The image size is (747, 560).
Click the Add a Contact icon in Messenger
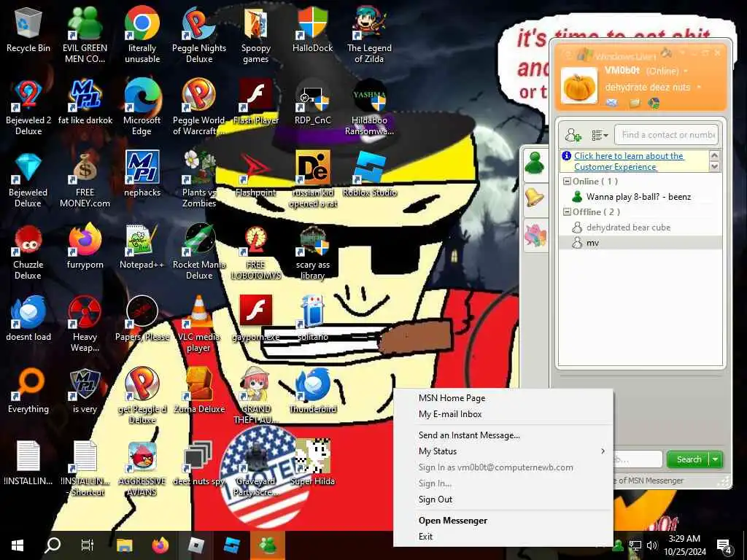click(x=573, y=135)
